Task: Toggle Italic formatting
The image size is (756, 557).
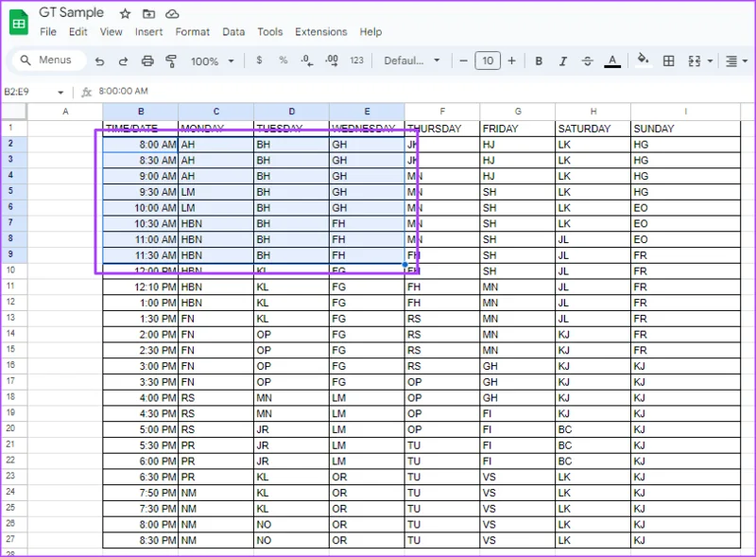Action: 562,61
